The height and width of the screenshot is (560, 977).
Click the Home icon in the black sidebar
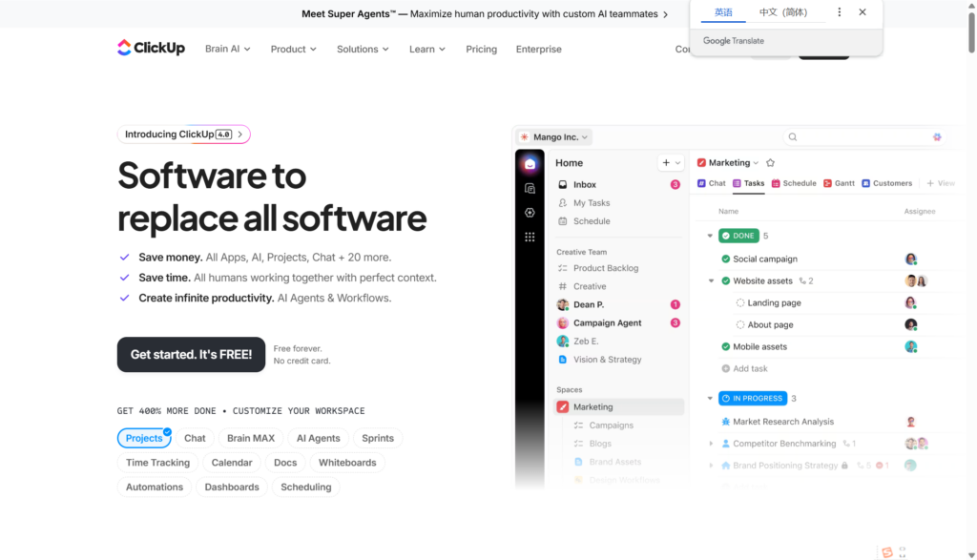(x=530, y=164)
